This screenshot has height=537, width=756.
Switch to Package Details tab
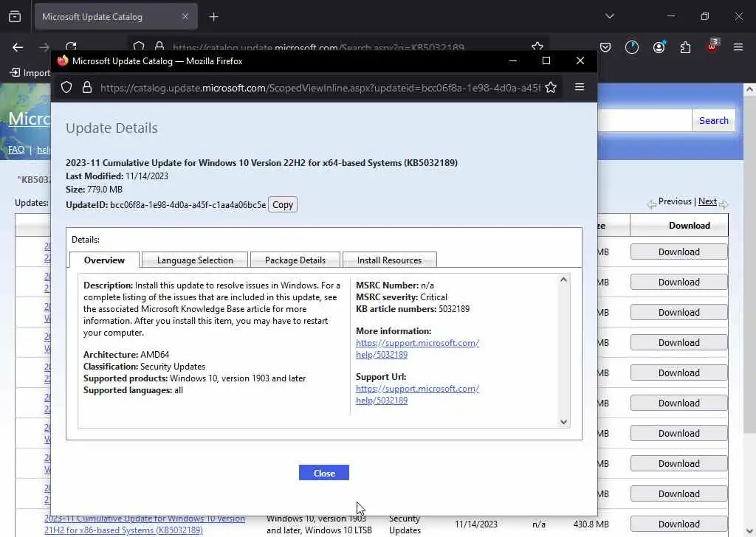tap(295, 260)
